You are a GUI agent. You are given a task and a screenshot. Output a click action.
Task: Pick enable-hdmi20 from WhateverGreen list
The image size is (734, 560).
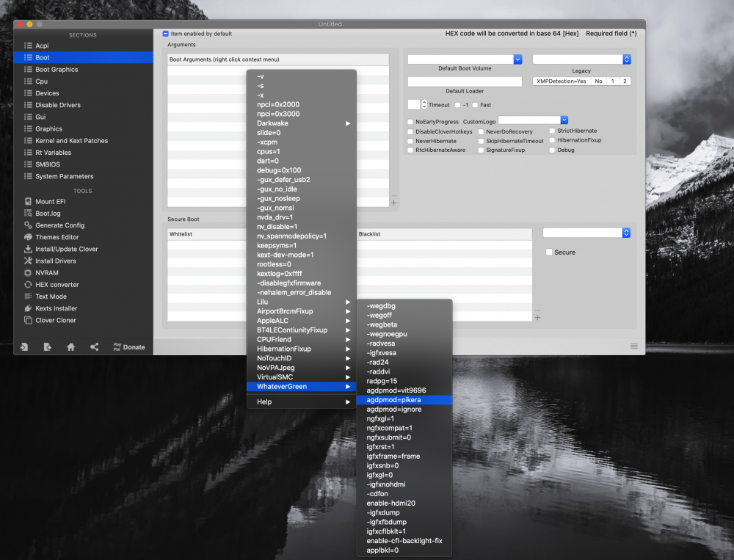404,503
